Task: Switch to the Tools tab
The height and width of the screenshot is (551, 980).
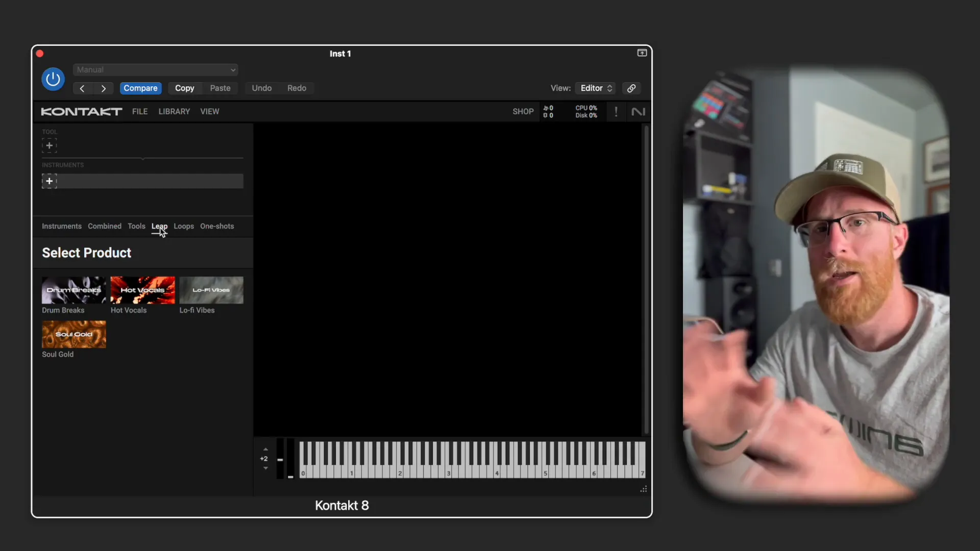Action: pyautogui.click(x=136, y=227)
